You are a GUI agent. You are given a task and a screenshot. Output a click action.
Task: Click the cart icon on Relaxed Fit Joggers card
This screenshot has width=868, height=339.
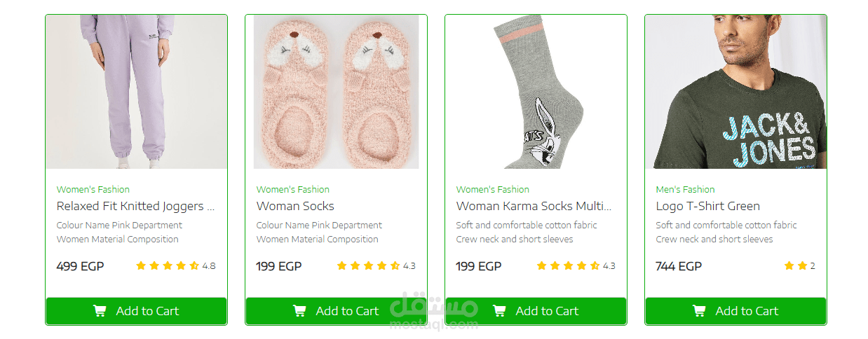tap(100, 311)
